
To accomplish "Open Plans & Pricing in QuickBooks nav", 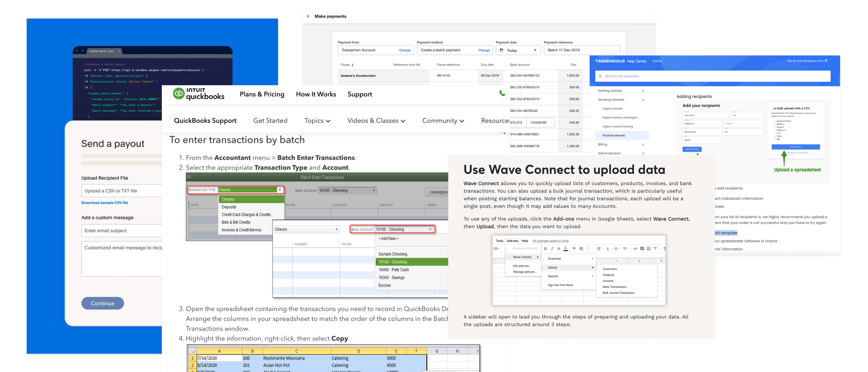I will coord(262,94).
